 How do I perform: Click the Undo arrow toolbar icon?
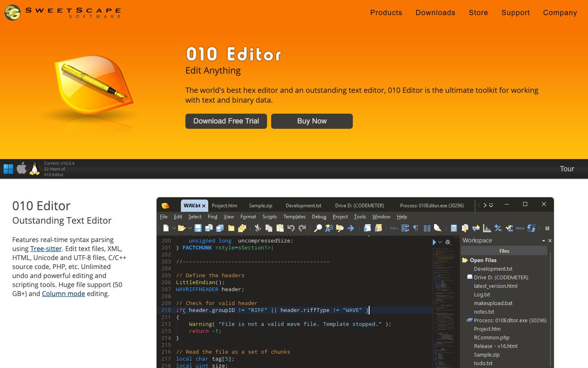click(x=291, y=228)
